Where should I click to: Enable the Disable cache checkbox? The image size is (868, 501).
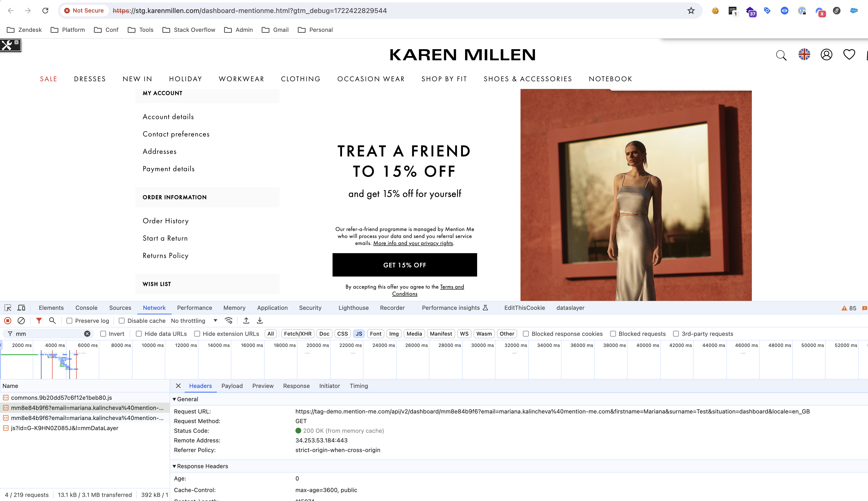[121, 321]
